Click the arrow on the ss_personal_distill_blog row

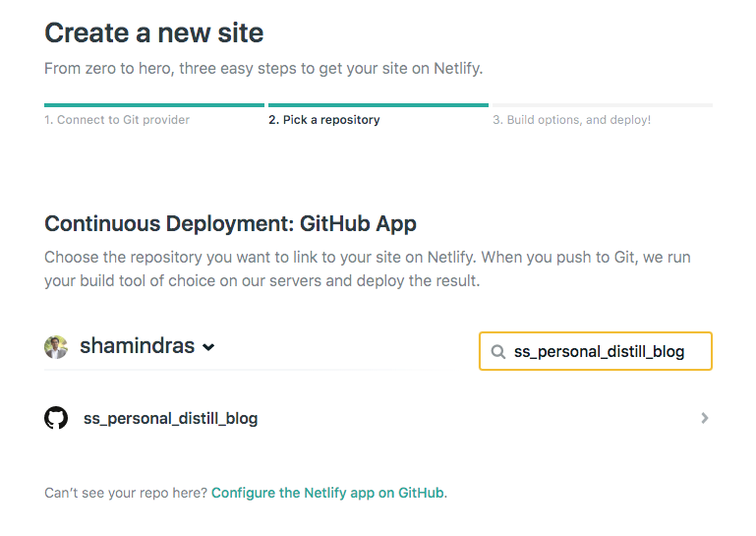pos(705,418)
